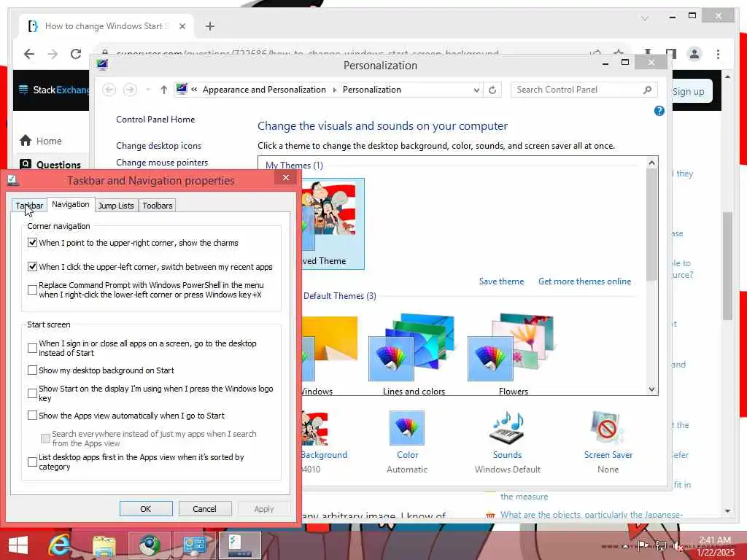Screen dimensions: 747x560
Task: Expand the Control Panel address history dropdown
Action: click(x=476, y=90)
